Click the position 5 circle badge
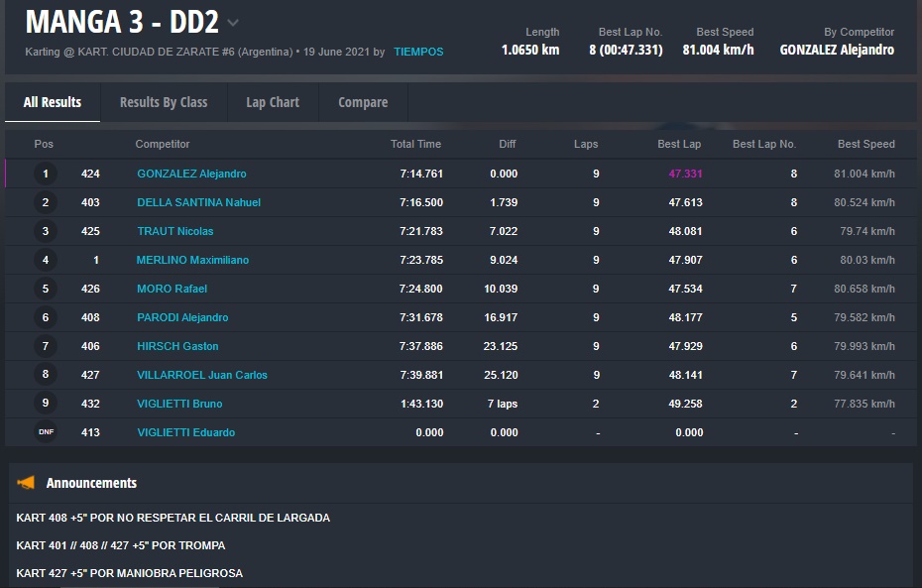This screenshot has width=922, height=588. pyautogui.click(x=45, y=289)
